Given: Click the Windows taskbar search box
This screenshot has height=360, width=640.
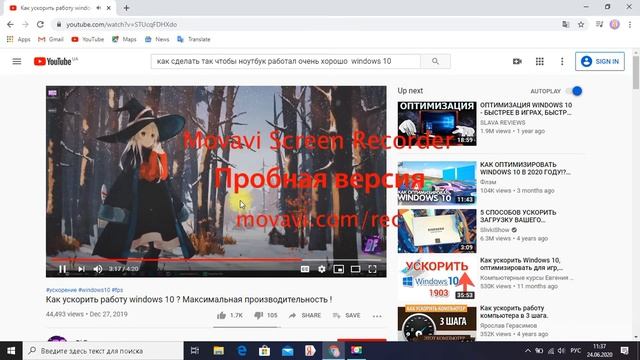Looking at the screenshot, I should 103,351.
